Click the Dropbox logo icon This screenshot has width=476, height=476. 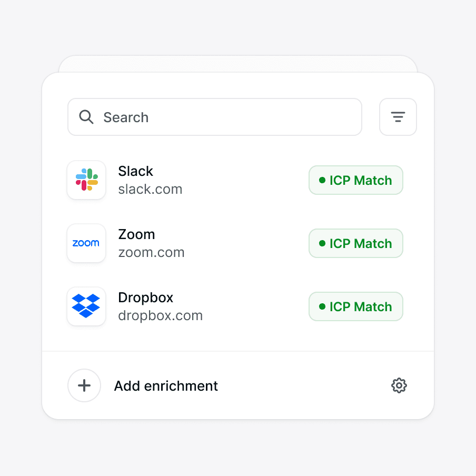(x=86, y=306)
